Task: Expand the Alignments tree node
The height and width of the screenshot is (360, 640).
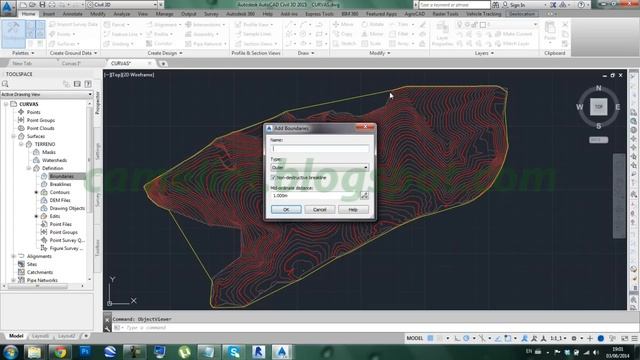Action: point(13,256)
